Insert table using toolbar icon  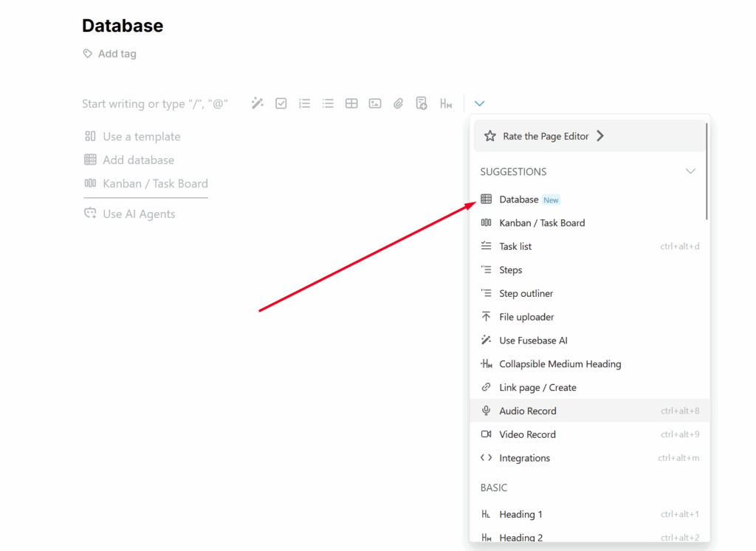click(351, 103)
